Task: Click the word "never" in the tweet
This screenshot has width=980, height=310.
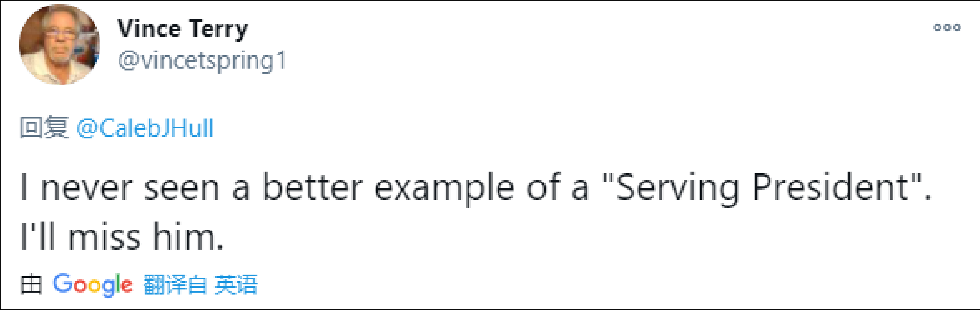Action: (x=86, y=187)
